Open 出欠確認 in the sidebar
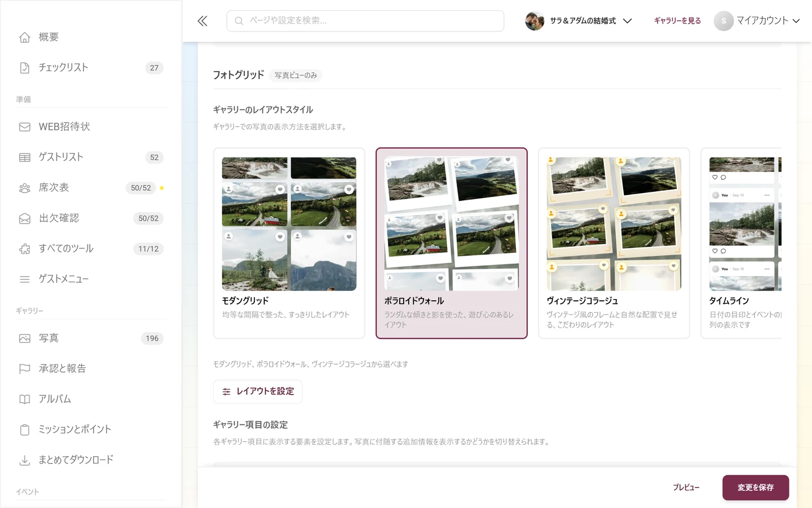The width and height of the screenshot is (812, 508). [x=91, y=218]
